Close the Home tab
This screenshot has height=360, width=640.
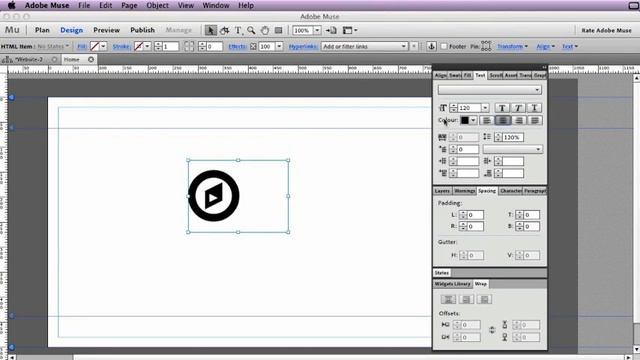91,60
